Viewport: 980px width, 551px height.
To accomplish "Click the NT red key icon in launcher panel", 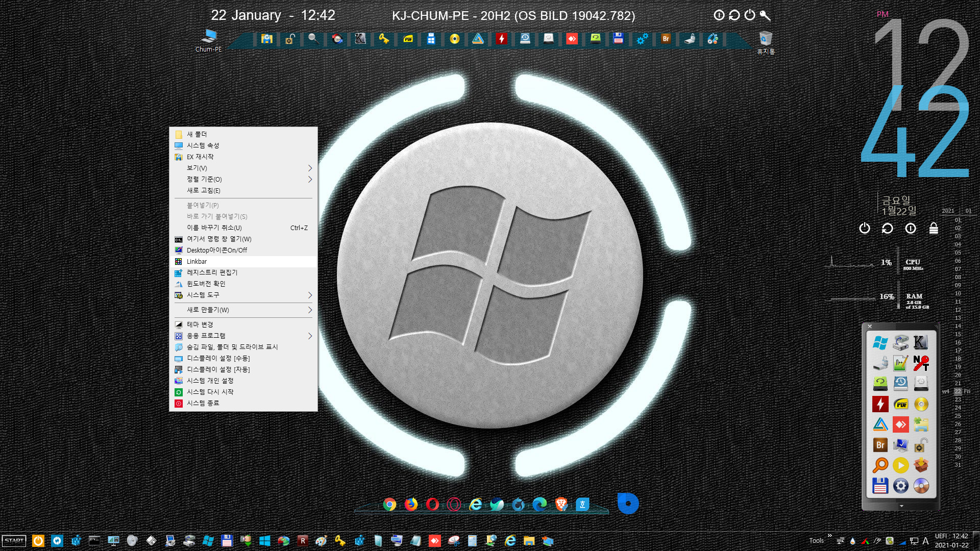I will coord(921,363).
